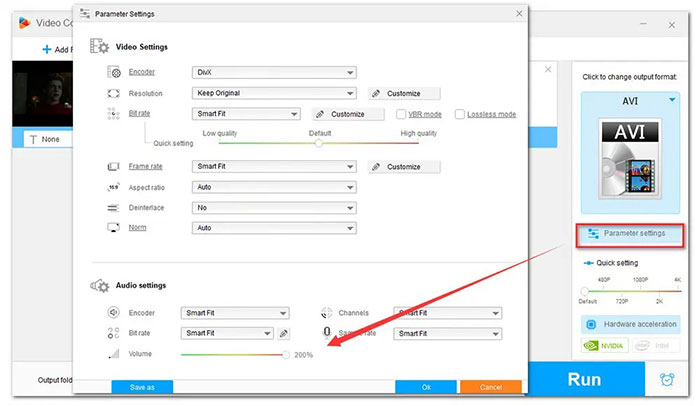Open the Deinterlace dropdown
Image resolution: width=700 pixels, height=406 pixels.
pos(274,207)
